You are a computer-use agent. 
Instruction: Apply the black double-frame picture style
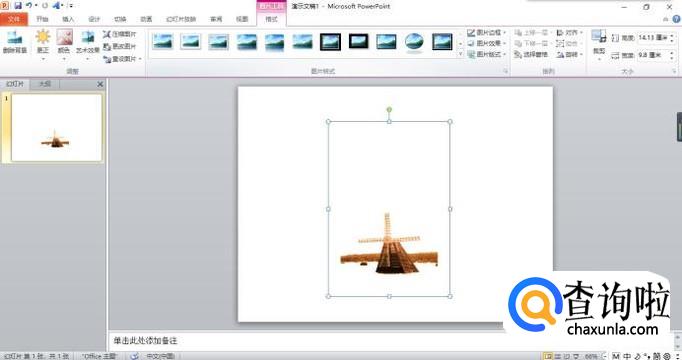coord(330,42)
